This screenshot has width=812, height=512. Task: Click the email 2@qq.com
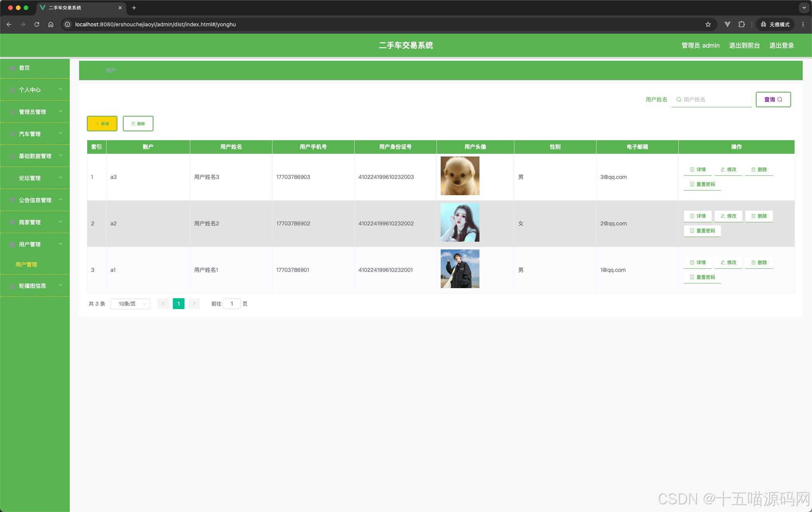click(x=614, y=223)
